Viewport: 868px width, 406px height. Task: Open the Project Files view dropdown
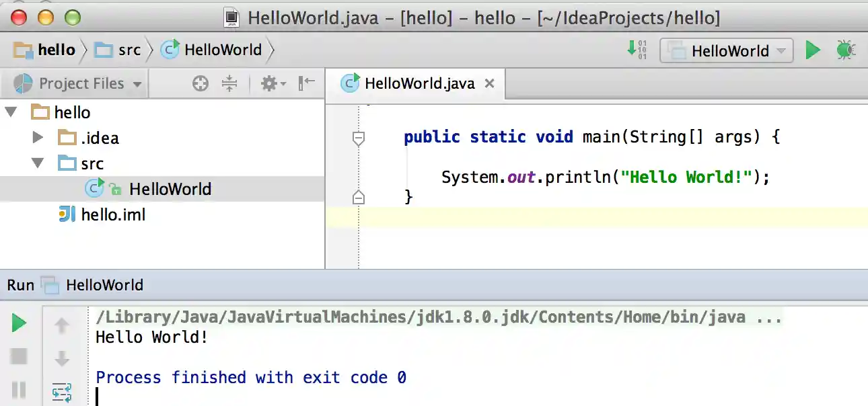tap(80, 84)
